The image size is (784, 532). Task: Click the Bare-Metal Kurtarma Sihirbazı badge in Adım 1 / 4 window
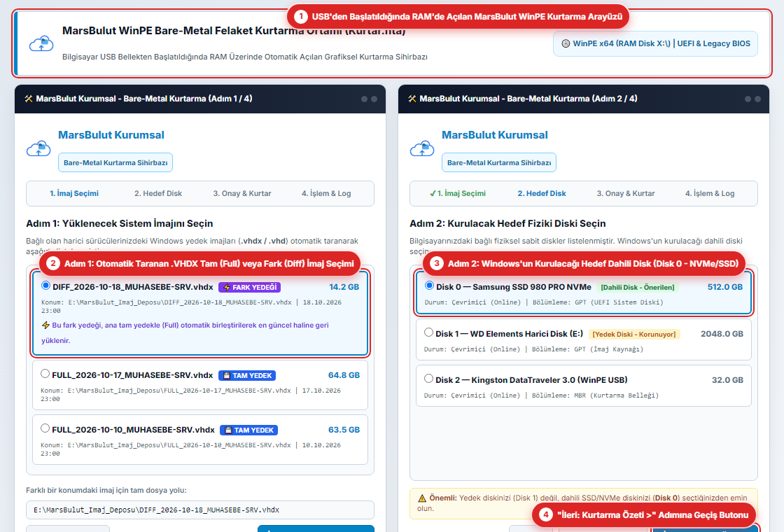coord(115,162)
